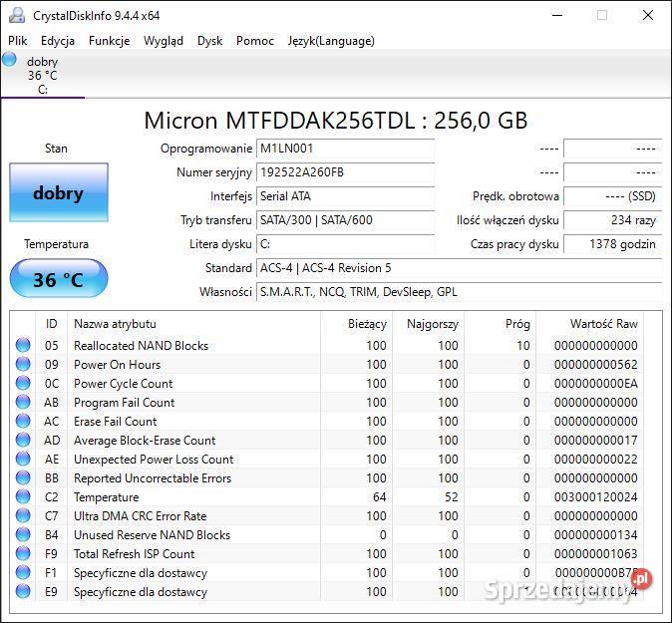The width and height of the screenshot is (672, 623).
Task: Open the Język(Language) menu
Action: click(x=331, y=41)
